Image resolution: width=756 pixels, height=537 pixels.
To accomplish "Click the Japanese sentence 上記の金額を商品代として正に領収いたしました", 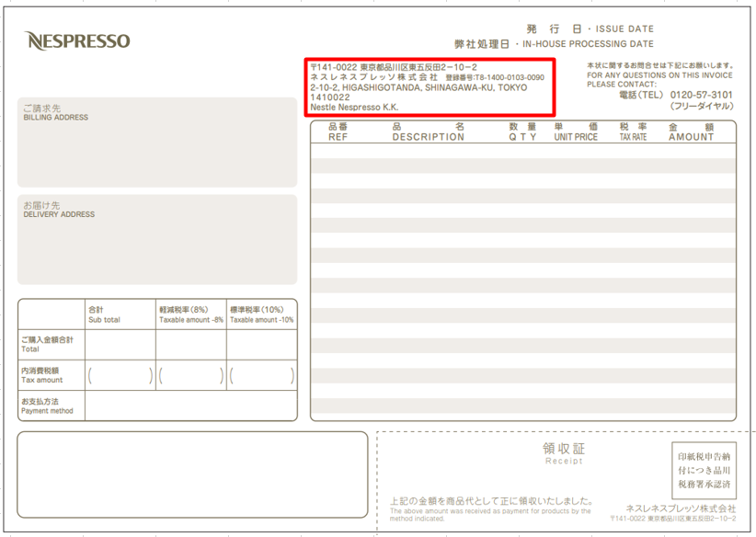I will [491, 501].
